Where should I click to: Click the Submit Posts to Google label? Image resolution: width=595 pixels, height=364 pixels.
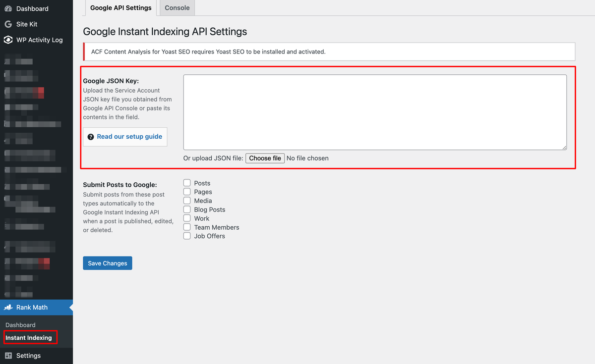[x=120, y=185]
